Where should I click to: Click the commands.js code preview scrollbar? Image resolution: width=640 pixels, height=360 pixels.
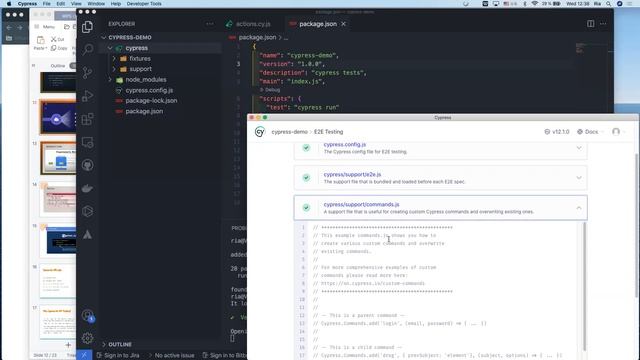[584, 286]
